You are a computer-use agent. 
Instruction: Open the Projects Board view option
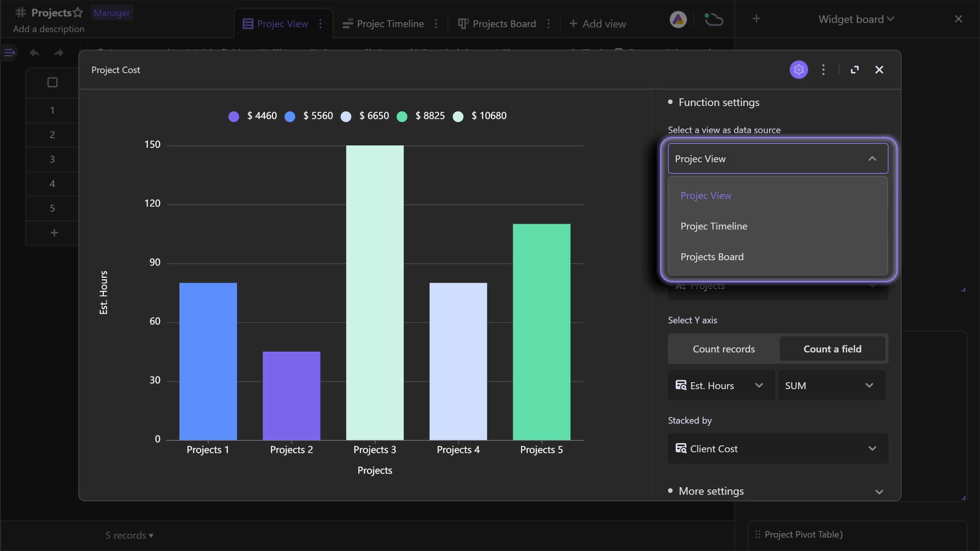[712, 255]
